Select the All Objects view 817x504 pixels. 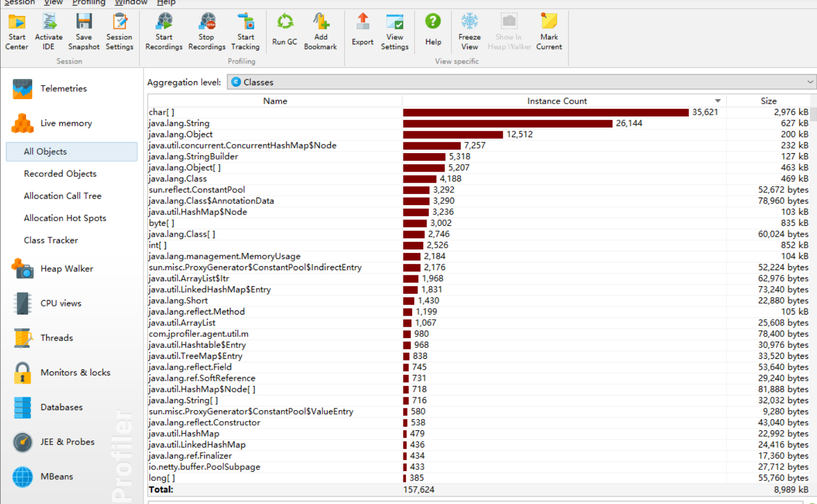pos(71,151)
